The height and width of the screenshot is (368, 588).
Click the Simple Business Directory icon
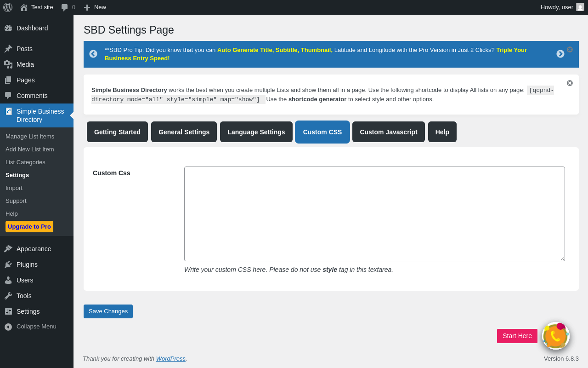click(x=9, y=111)
